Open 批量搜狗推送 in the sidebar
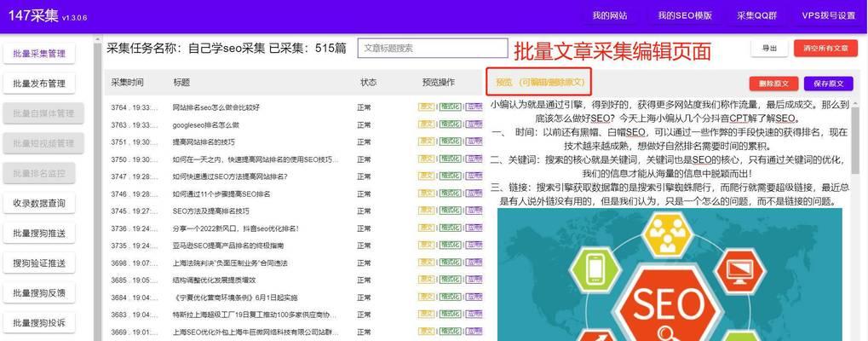 pyautogui.click(x=39, y=233)
